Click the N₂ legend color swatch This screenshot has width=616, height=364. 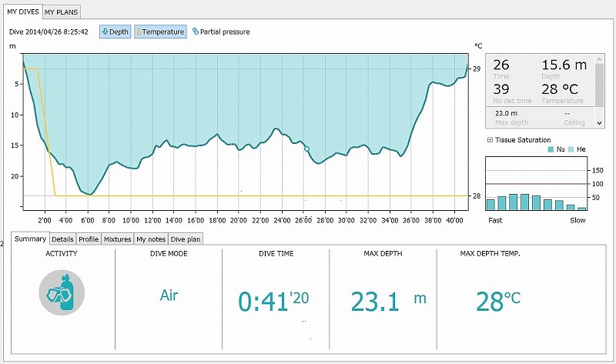549,149
